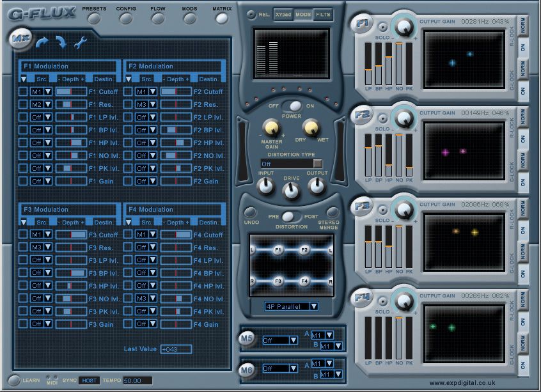The image size is (541, 392).
Task: Open the M5 source A dropdown
Action: [x=322, y=335]
